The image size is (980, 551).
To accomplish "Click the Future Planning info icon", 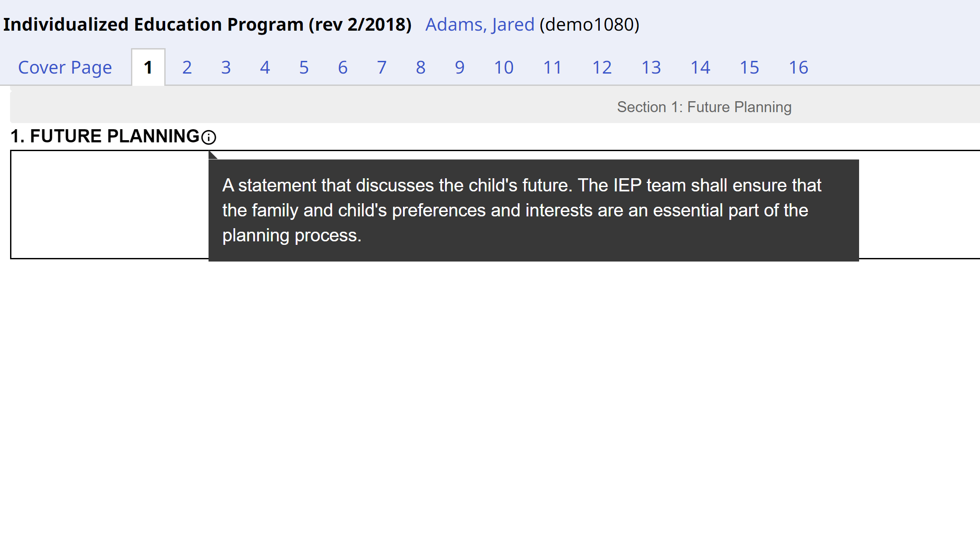I will click(x=209, y=137).
